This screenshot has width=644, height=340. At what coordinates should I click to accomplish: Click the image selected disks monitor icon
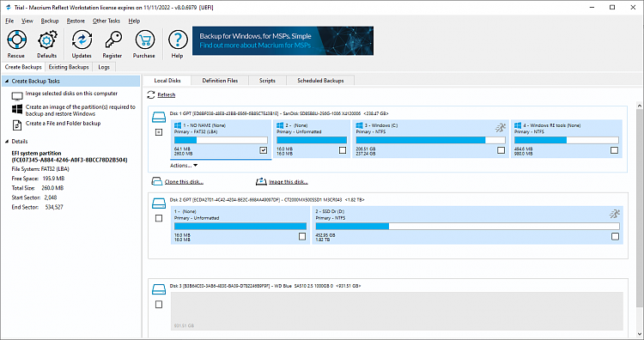[x=17, y=96]
